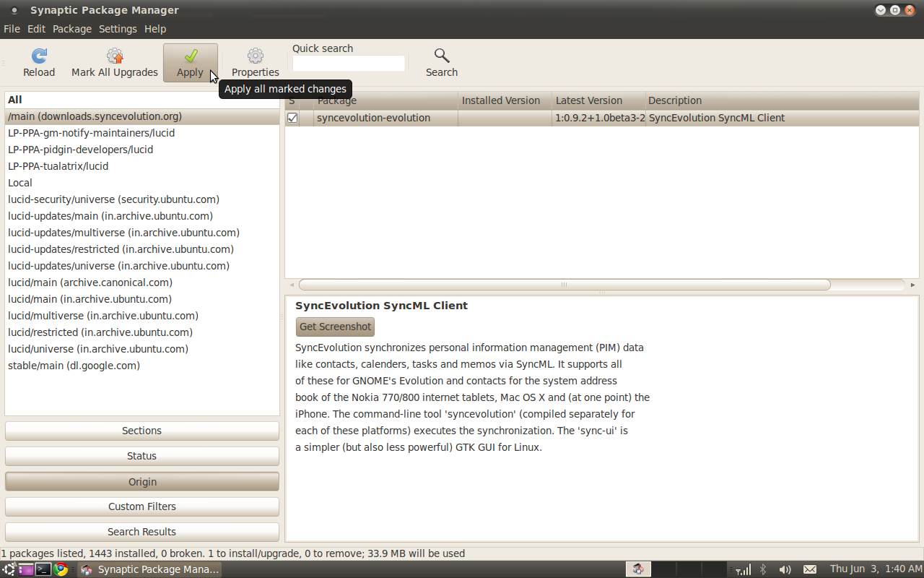Viewport: 924px width, 578px height.
Task: Sort by the Package column header
Action: (385, 100)
